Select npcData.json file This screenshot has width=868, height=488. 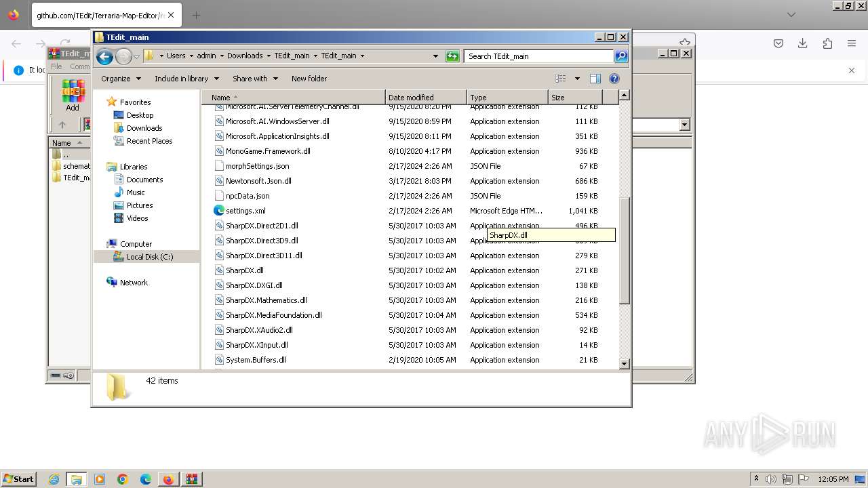coord(248,196)
